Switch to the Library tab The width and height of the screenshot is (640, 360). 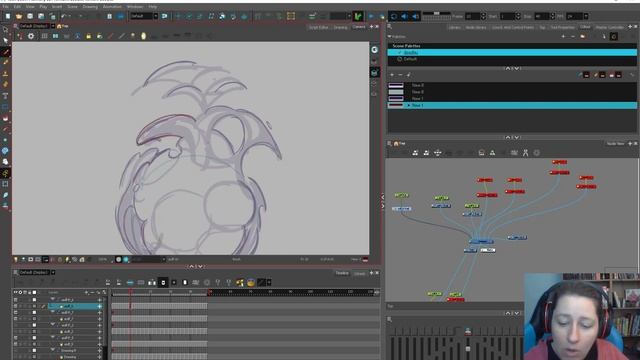[x=454, y=27]
